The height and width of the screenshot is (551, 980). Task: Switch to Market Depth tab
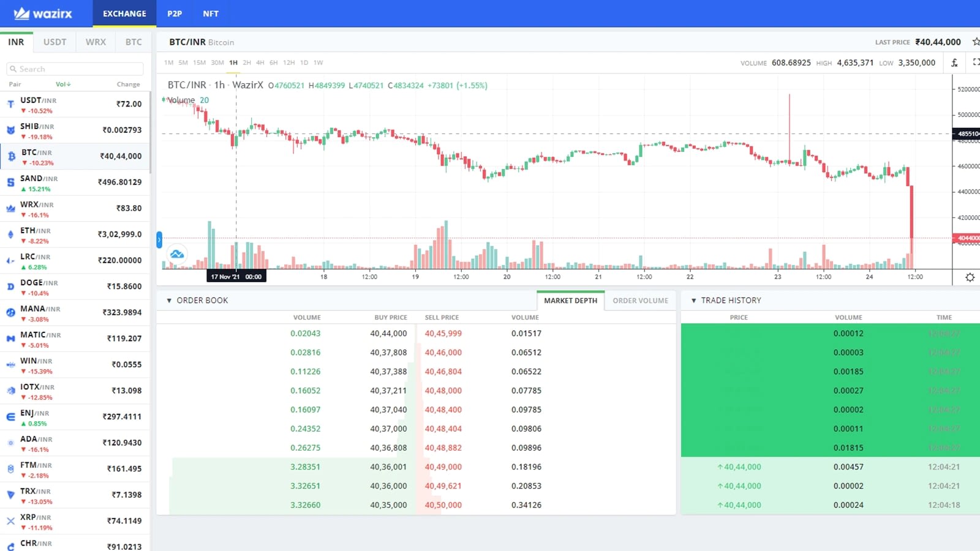pyautogui.click(x=570, y=301)
